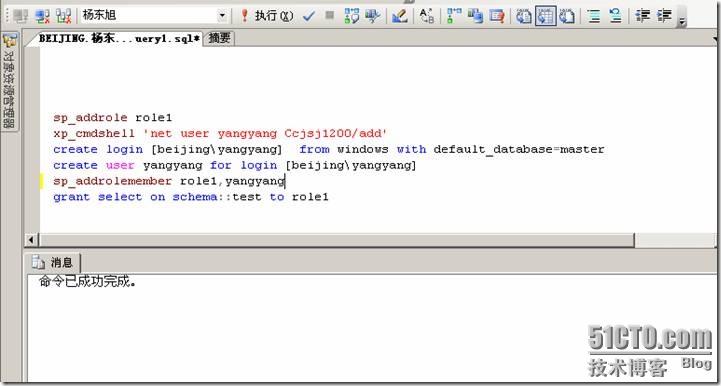Click the gray Cancel Executing Query square
Screen dimensions: 721x386
(330, 16)
